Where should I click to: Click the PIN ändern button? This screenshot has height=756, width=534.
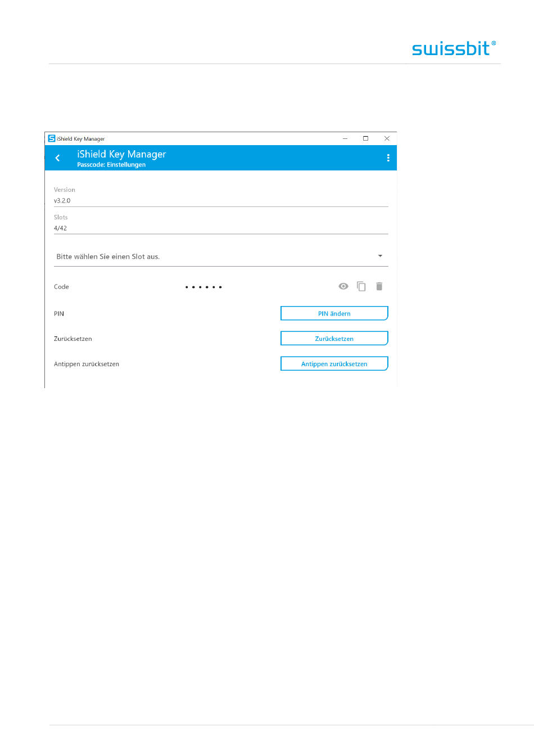[334, 313]
